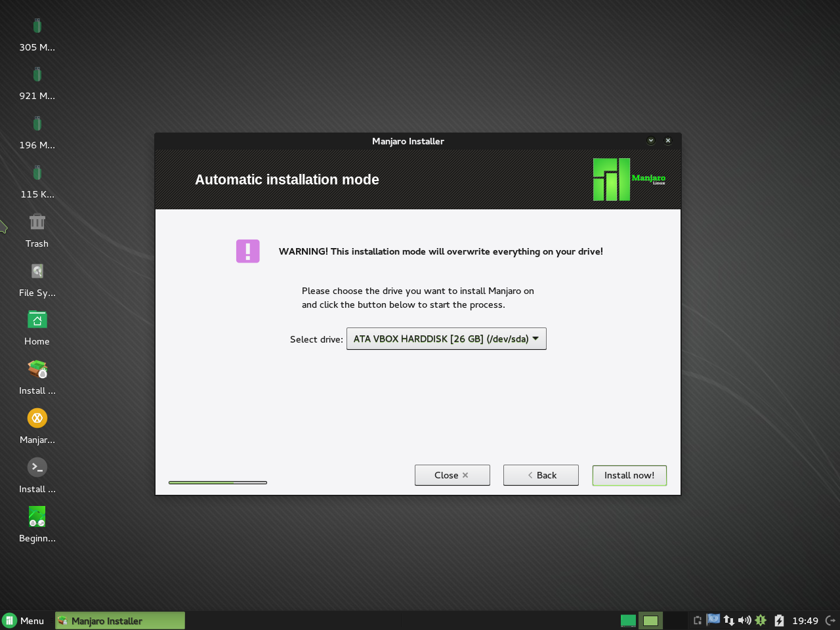Click the keyboard layout flag tray icon
Viewport: 840px width, 630px height.
713,619
